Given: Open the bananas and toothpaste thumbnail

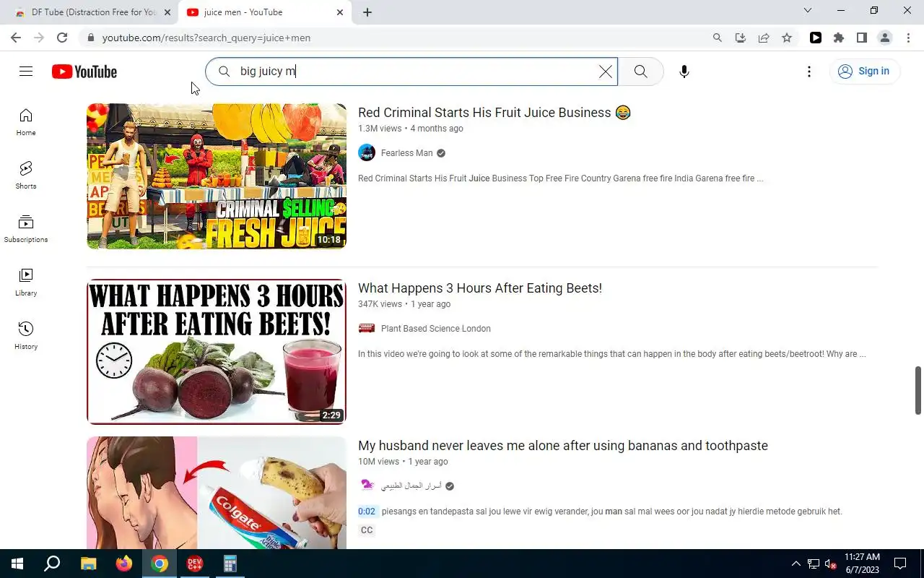Looking at the screenshot, I should pyautogui.click(x=217, y=493).
